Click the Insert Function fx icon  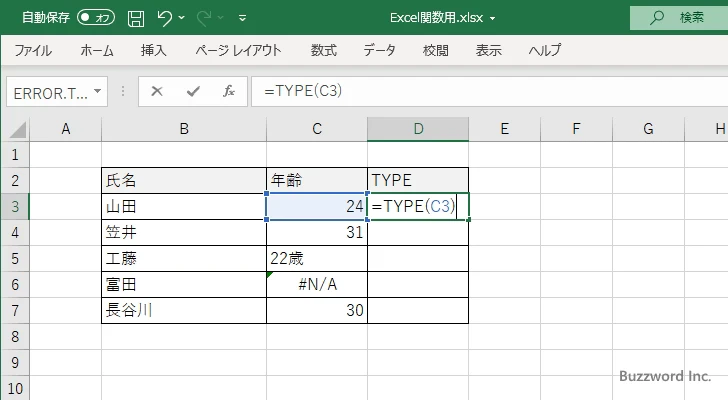[x=229, y=91]
